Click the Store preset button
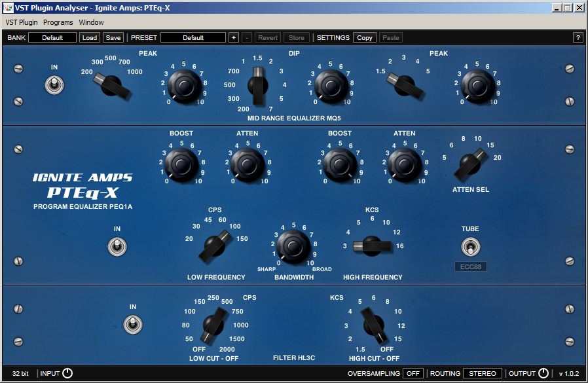 296,37
